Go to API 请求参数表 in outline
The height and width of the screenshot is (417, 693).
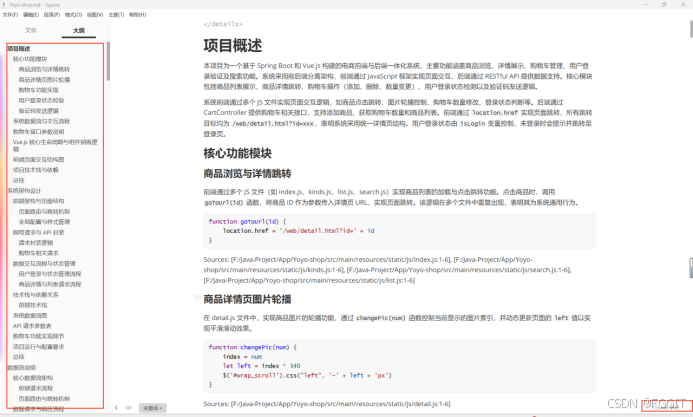coord(32,326)
